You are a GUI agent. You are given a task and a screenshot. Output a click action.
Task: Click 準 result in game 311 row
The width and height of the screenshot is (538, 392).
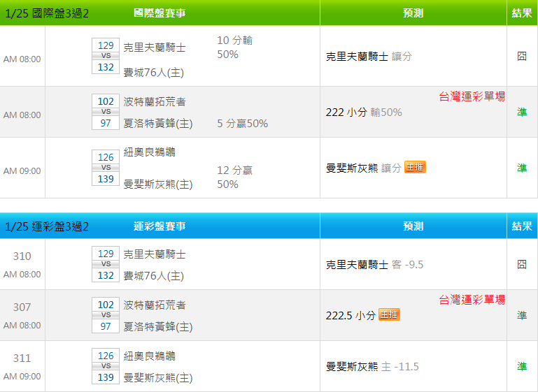pos(522,366)
